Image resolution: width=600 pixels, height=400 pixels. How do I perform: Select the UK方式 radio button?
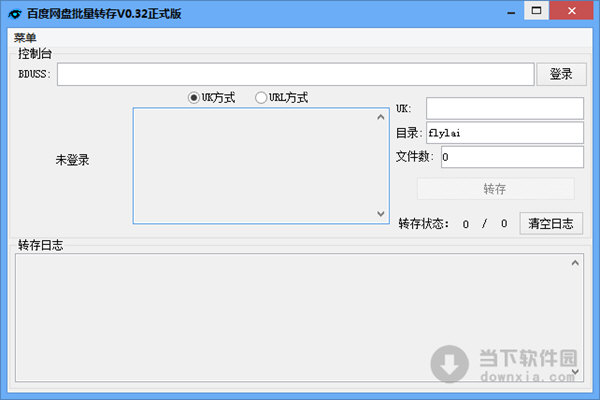coord(212,98)
